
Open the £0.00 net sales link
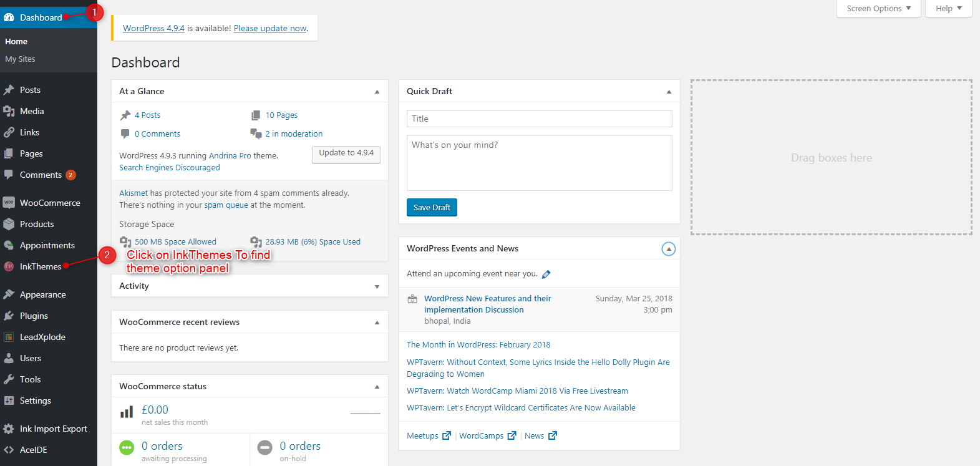[155, 410]
